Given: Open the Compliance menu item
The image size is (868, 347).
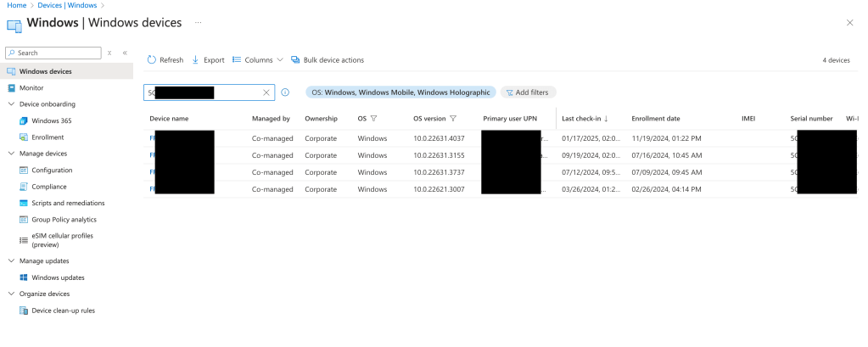Looking at the screenshot, I should [48, 187].
